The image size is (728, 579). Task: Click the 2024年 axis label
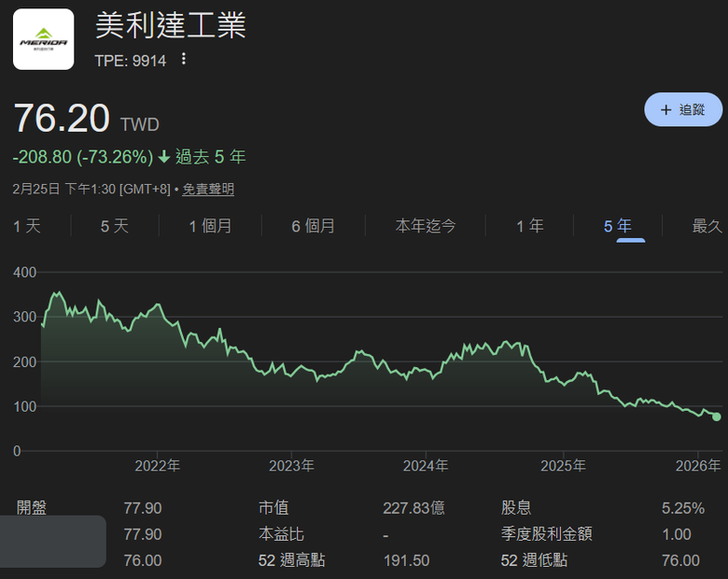point(426,466)
